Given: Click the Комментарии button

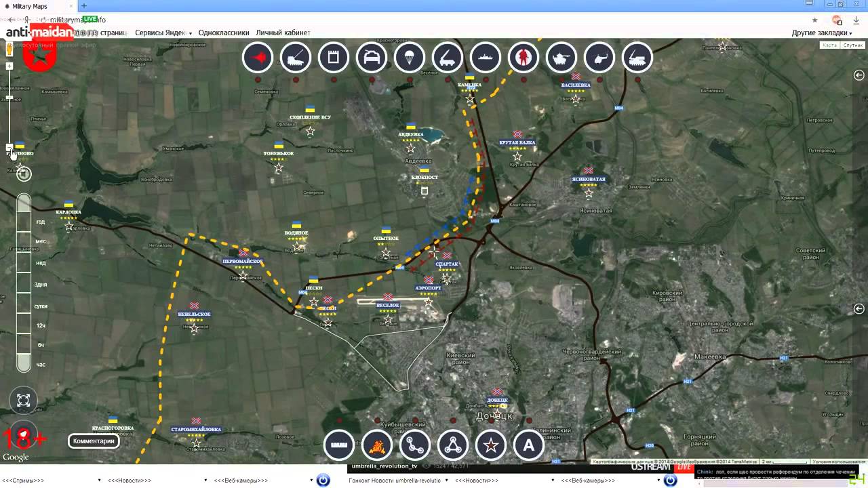Looking at the screenshot, I should coord(94,441).
